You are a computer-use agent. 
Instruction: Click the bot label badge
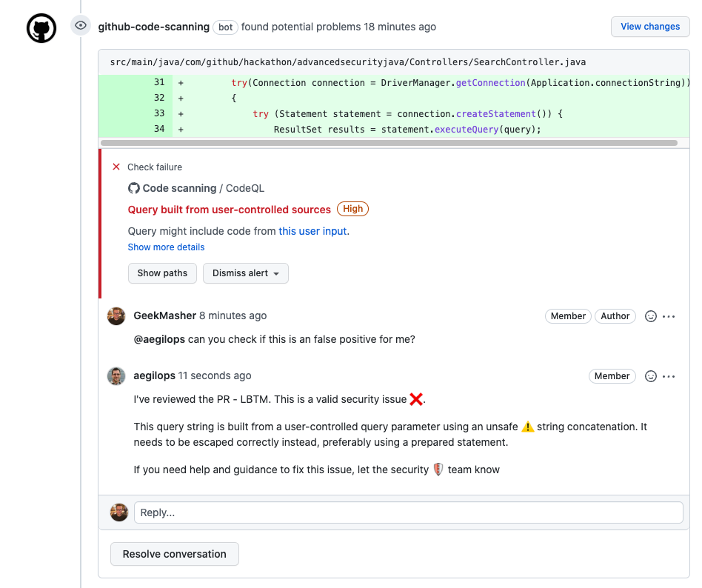225,27
